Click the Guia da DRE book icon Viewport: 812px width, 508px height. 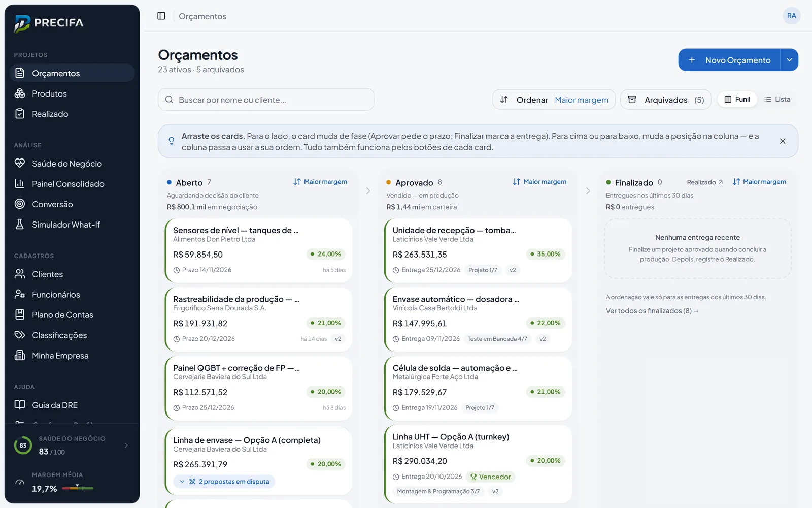(20, 405)
